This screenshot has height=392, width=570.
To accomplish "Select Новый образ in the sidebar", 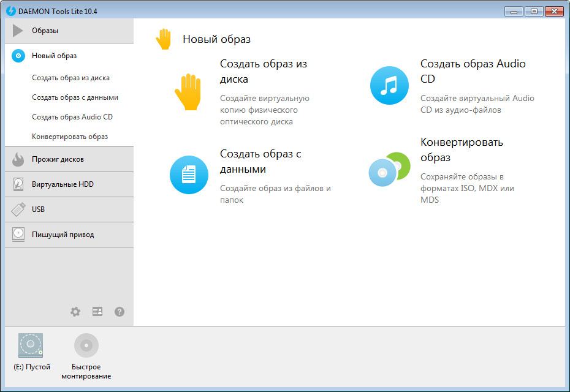I will [69, 56].
